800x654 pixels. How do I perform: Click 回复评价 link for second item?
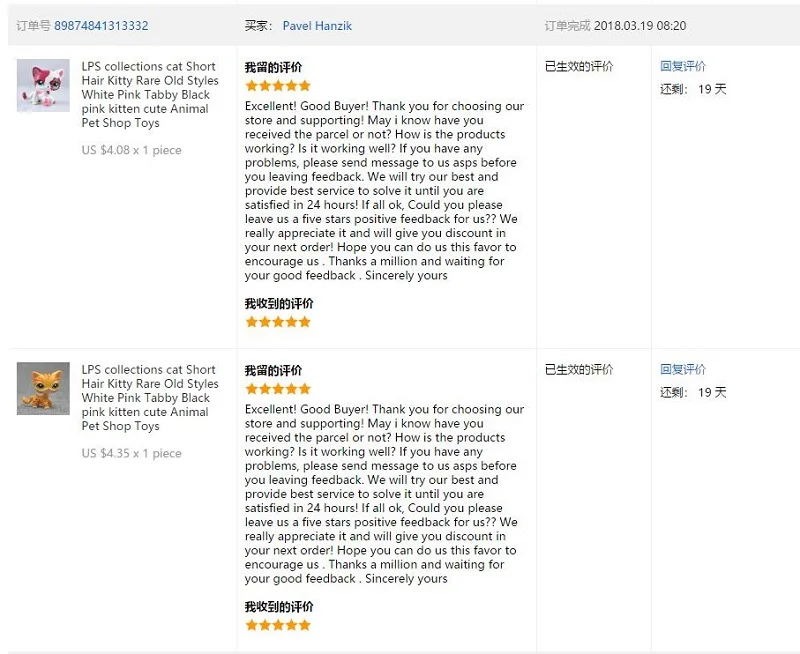(x=683, y=369)
